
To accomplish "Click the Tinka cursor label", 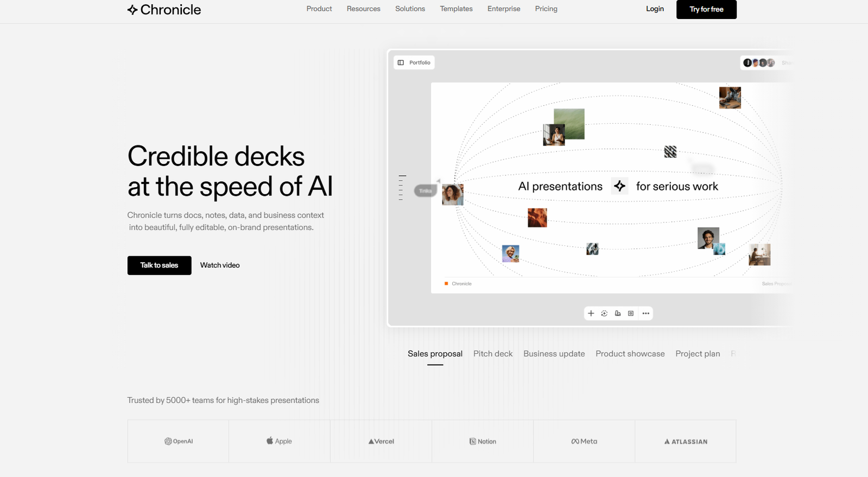I will pos(426,190).
